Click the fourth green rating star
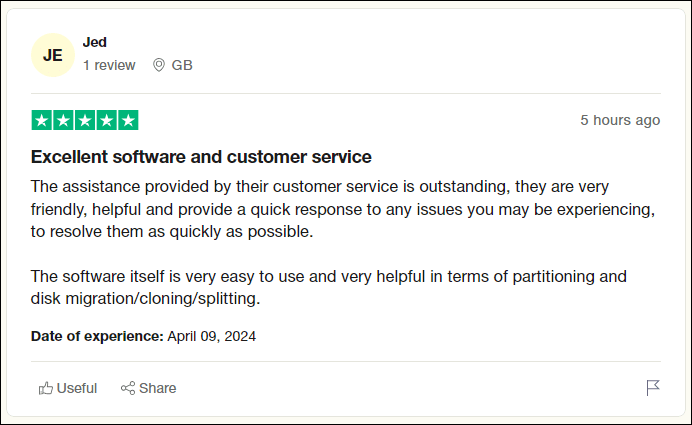This screenshot has height=425, width=692. [107, 120]
